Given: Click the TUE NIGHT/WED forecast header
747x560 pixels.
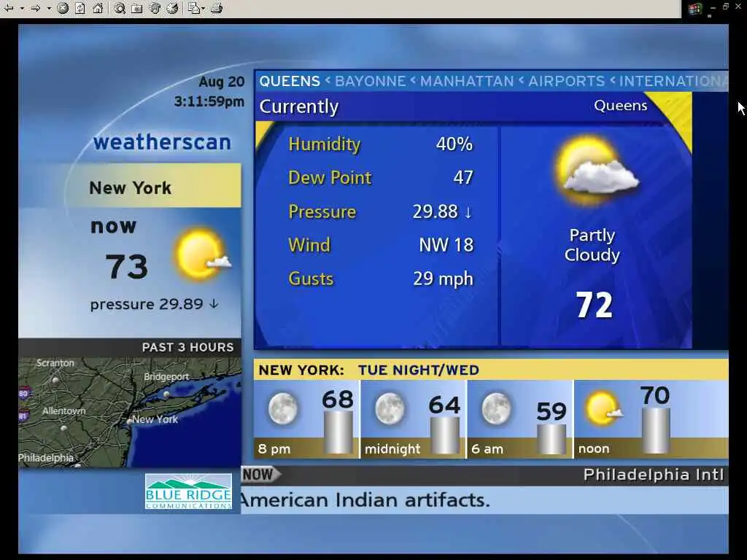Looking at the screenshot, I should click(419, 370).
